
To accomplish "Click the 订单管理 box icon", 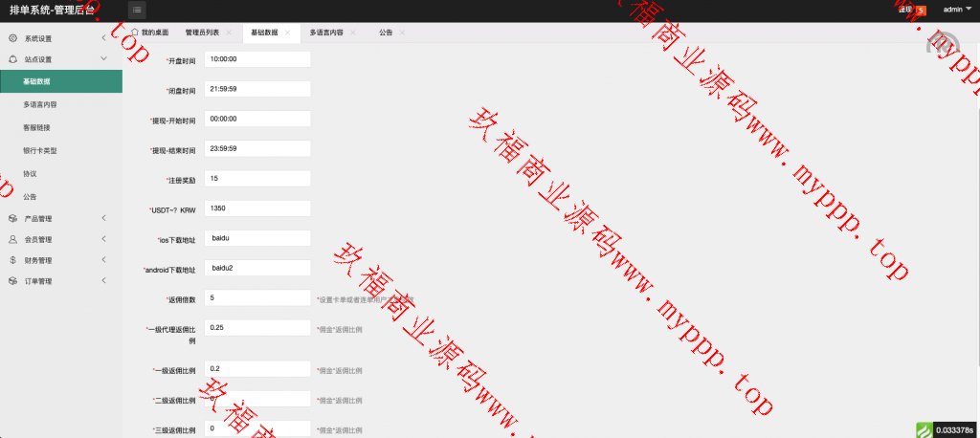I will [12, 281].
